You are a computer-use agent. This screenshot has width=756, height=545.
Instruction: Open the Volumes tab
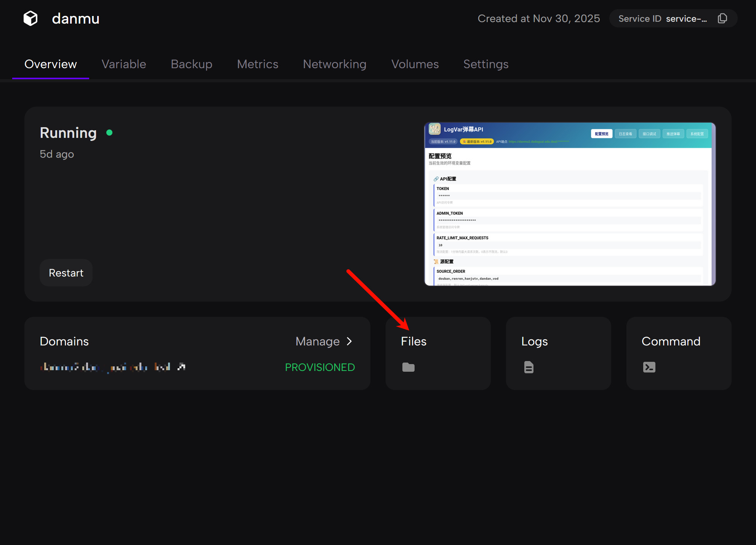415,64
